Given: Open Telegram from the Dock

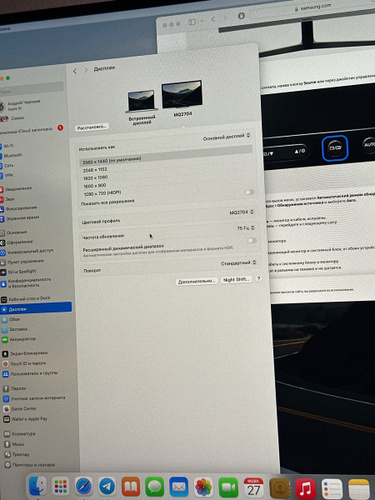Looking at the screenshot, I should 107,487.
